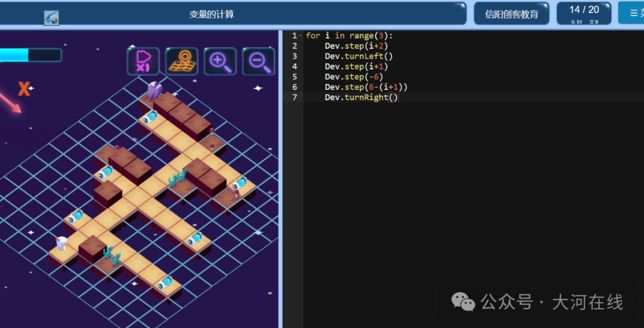Select line number 7 in the gutter

pos(295,97)
